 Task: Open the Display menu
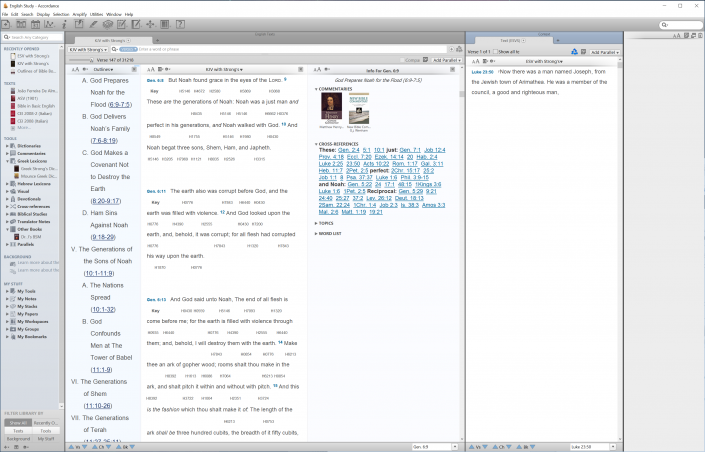[x=43, y=14]
